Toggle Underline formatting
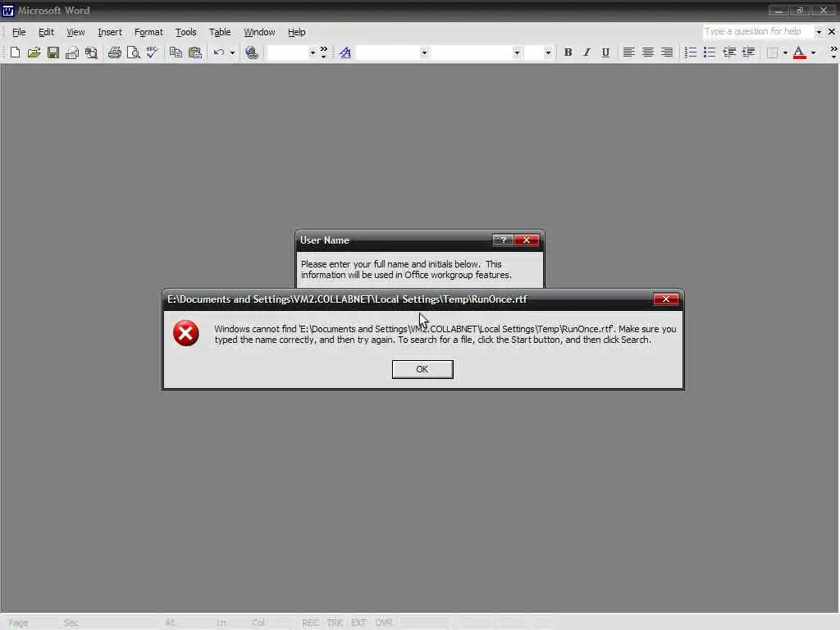The height and width of the screenshot is (630, 840). (605, 52)
